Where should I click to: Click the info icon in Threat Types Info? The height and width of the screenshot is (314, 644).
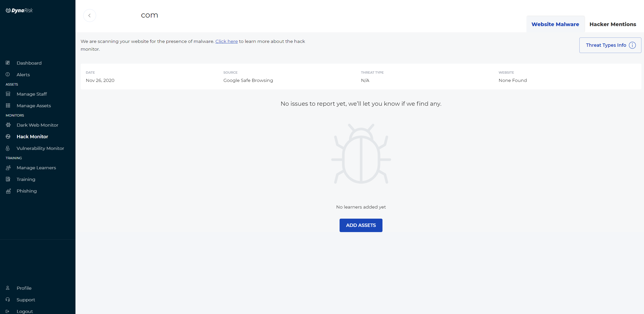tap(632, 45)
